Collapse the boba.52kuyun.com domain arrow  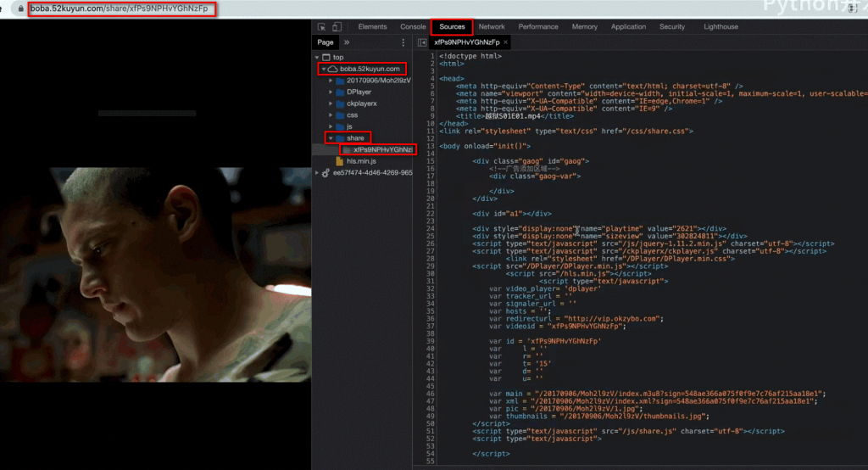pyautogui.click(x=324, y=69)
